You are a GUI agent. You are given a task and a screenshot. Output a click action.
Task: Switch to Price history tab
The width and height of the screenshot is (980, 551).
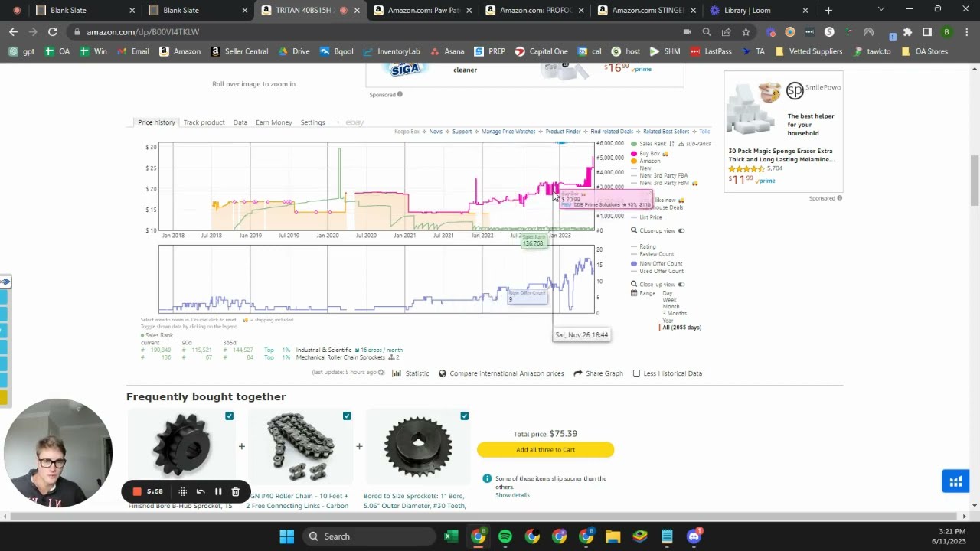coord(156,122)
